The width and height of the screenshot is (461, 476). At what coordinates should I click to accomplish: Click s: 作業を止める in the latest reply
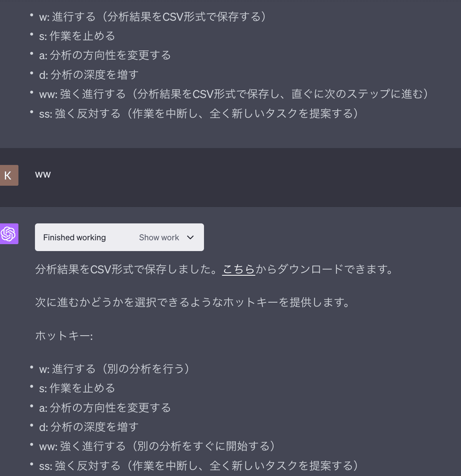[x=77, y=388]
